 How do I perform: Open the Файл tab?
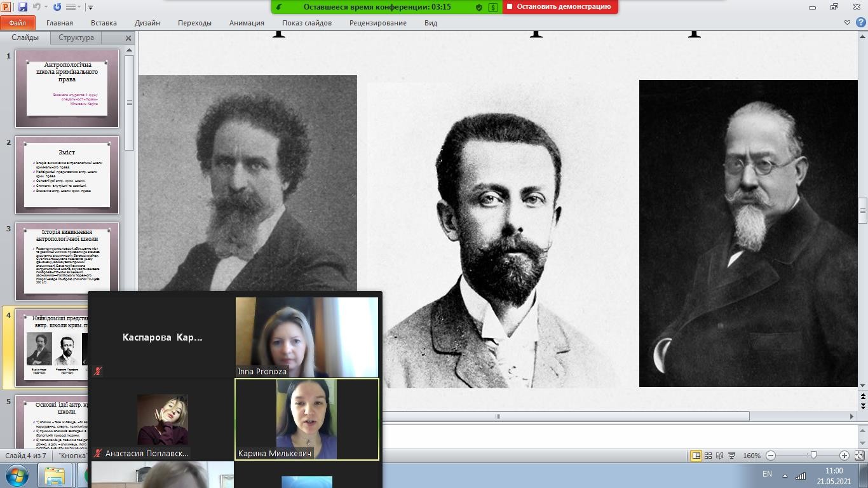pyautogui.click(x=18, y=23)
